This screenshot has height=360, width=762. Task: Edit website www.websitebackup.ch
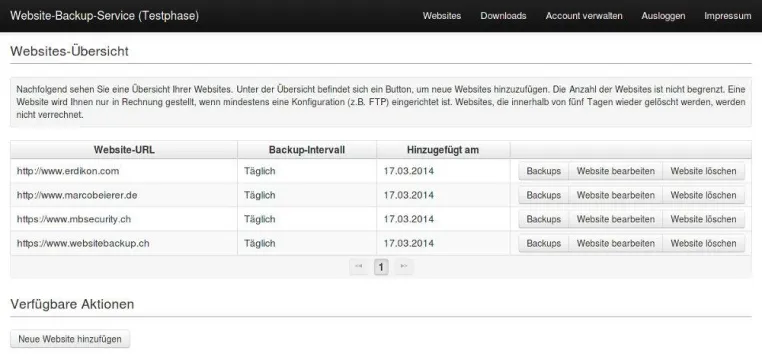coord(616,243)
